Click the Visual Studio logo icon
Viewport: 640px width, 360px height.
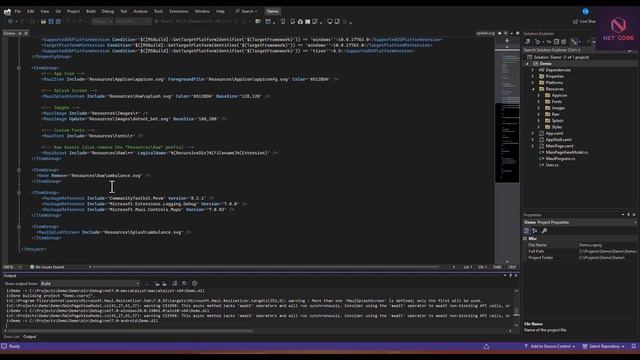(x=7, y=11)
